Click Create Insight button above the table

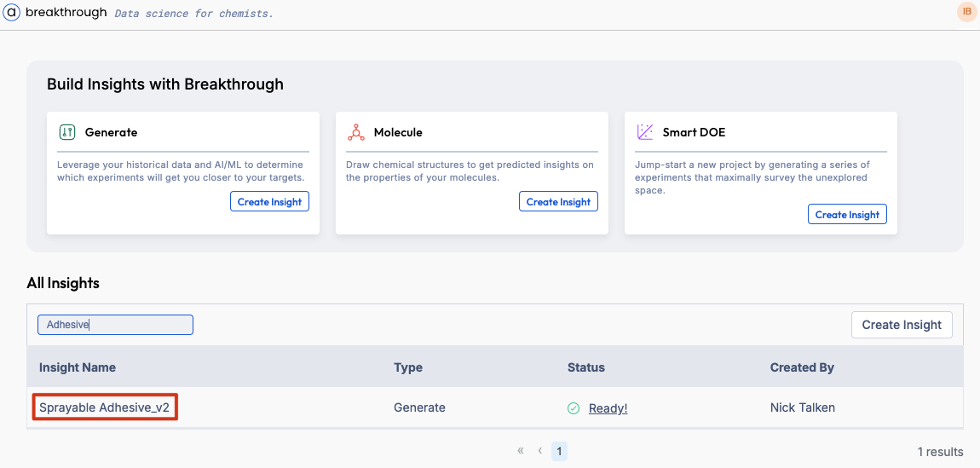[x=902, y=325]
